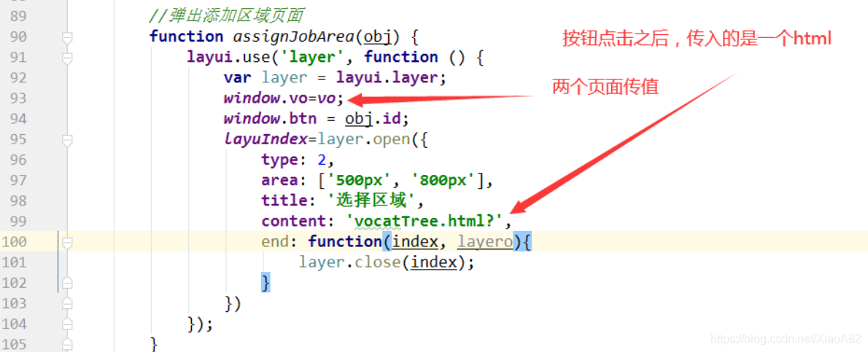Click the 'vocatTree.html?' string literal

[x=428, y=222]
